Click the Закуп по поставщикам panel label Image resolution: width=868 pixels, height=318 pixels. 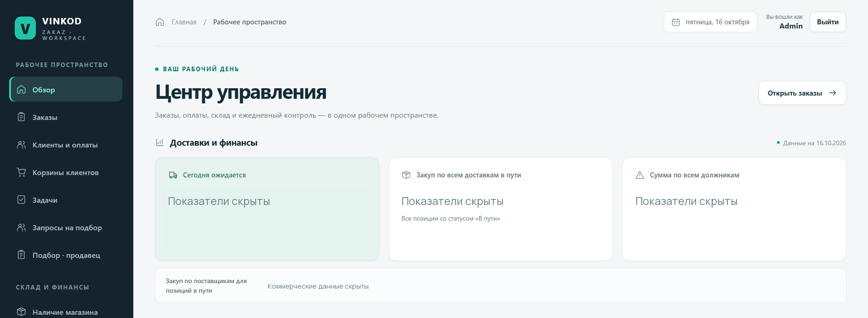206,285
